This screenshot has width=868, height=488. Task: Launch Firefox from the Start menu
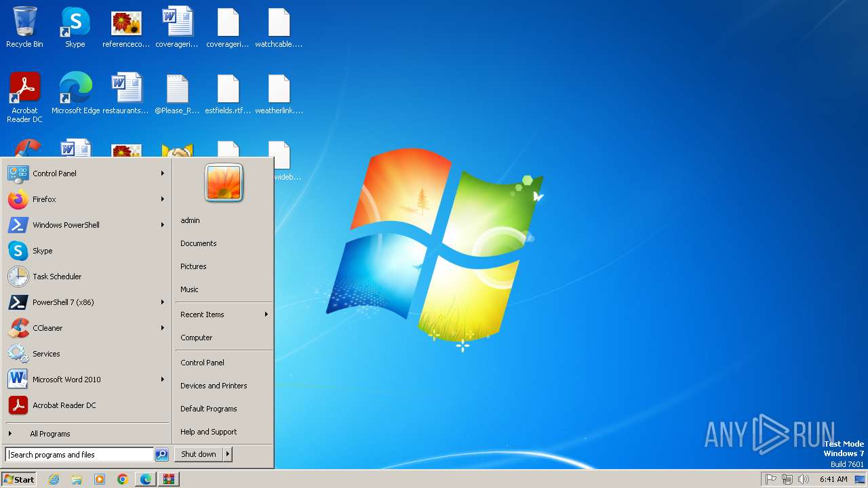click(87, 199)
